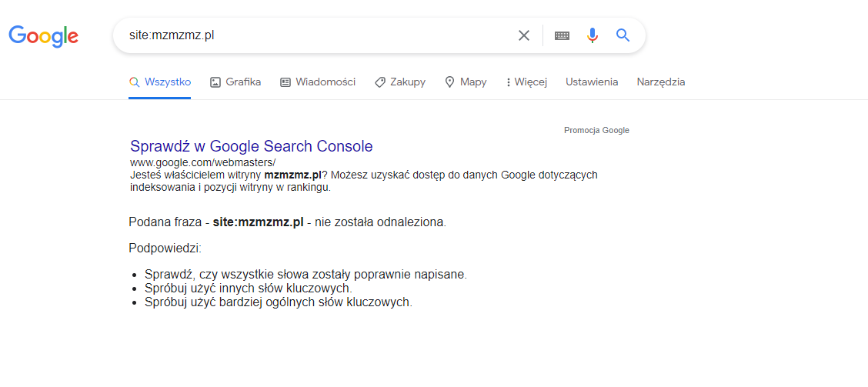Click the Podpowiedzi: heading
Viewport: 868px width, 387px height.
pos(165,248)
